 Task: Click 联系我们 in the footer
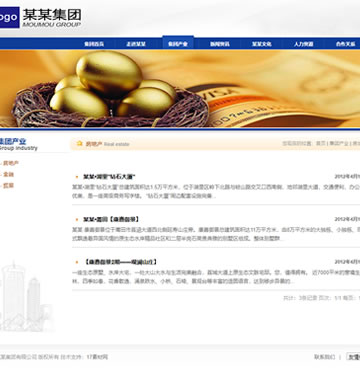click(x=324, y=357)
